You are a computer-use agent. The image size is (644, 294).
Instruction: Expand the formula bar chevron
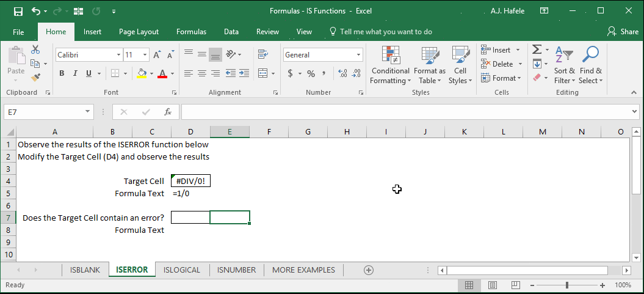point(635,112)
